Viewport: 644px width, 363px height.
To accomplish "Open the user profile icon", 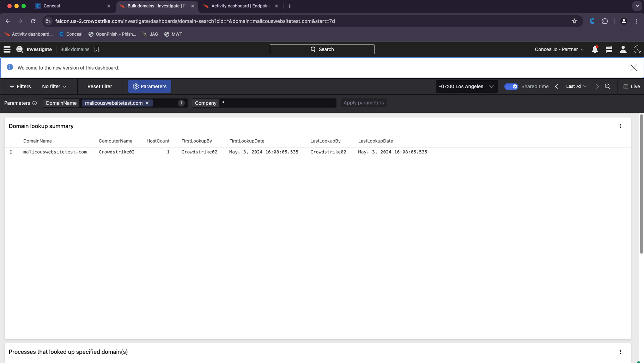I will pyautogui.click(x=623, y=49).
